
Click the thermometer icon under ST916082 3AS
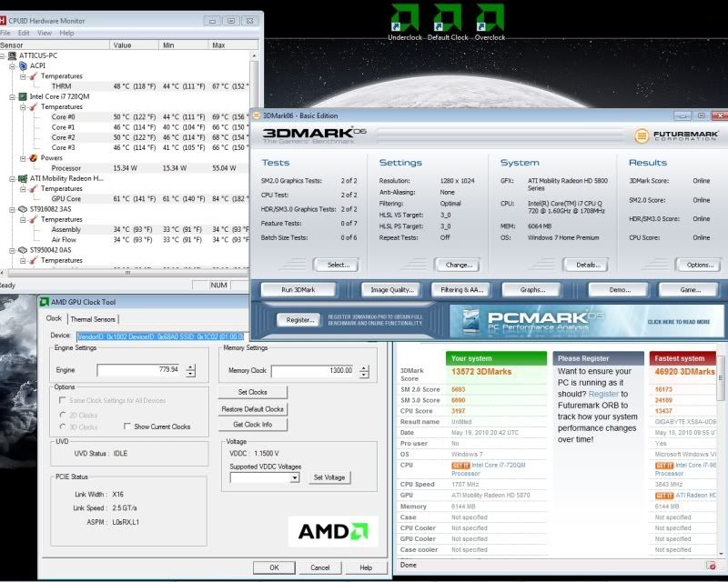(34, 219)
